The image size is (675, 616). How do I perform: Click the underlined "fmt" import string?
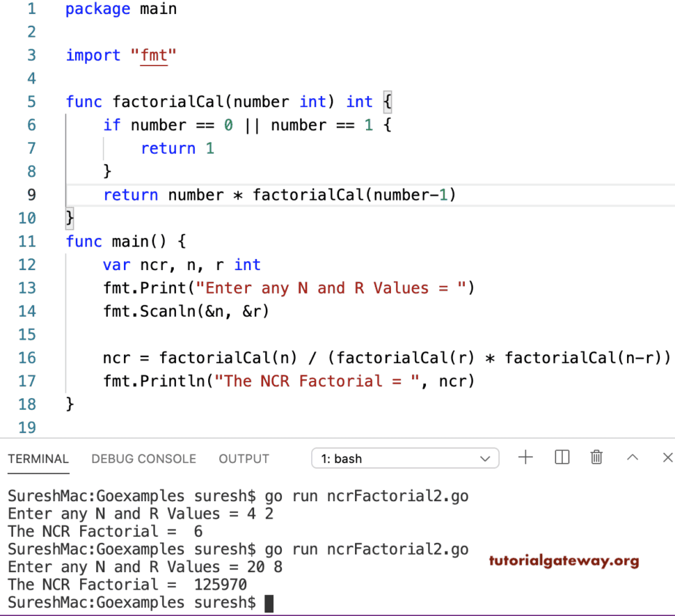[153, 55]
